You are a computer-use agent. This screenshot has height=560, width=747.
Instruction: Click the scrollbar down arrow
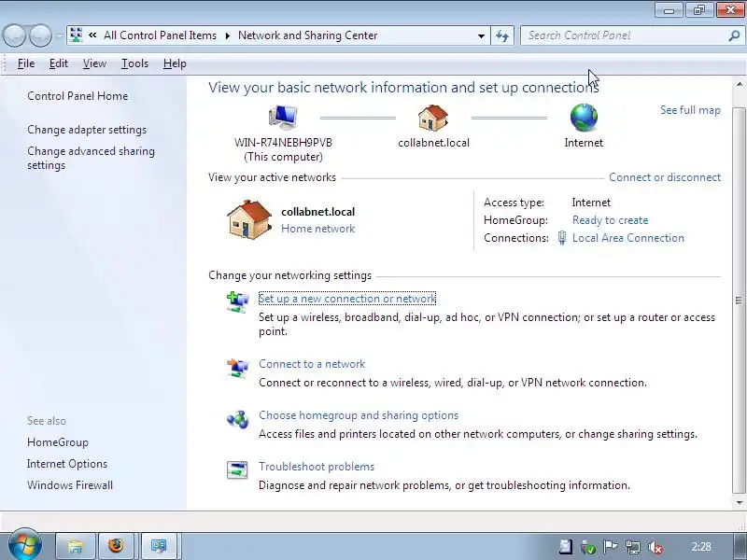pos(739,502)
